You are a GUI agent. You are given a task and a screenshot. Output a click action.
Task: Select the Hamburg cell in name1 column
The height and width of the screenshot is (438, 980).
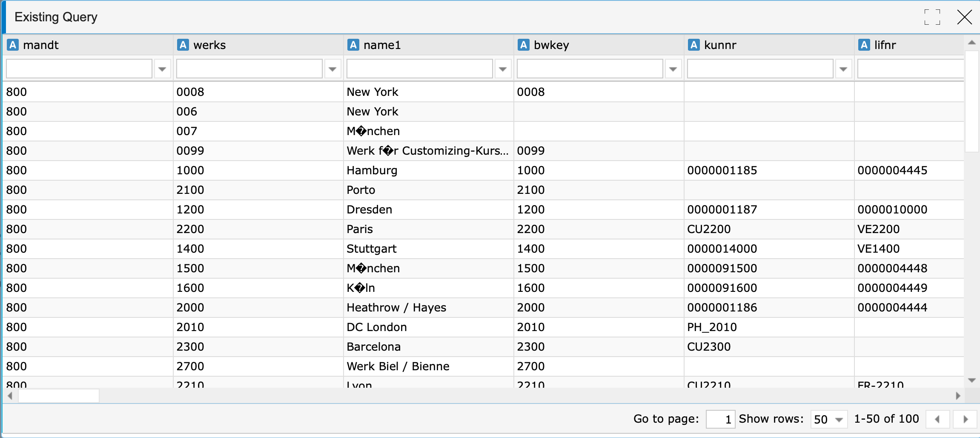coord(372,170)
